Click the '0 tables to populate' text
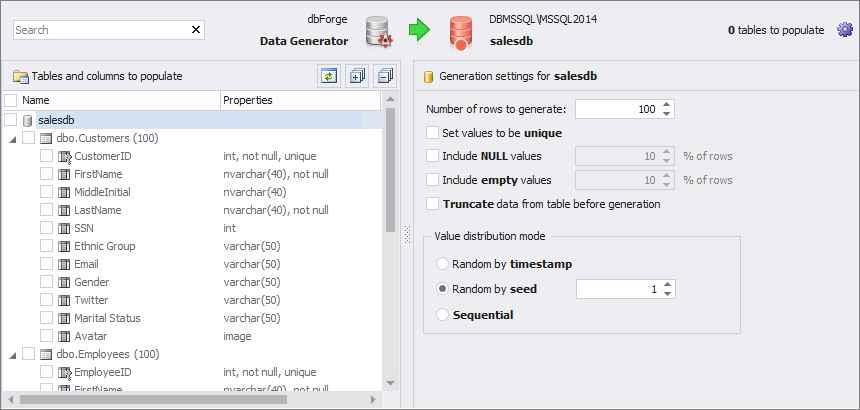The height and width of the screenshot is (410, 860). click(x=776, y=30)
